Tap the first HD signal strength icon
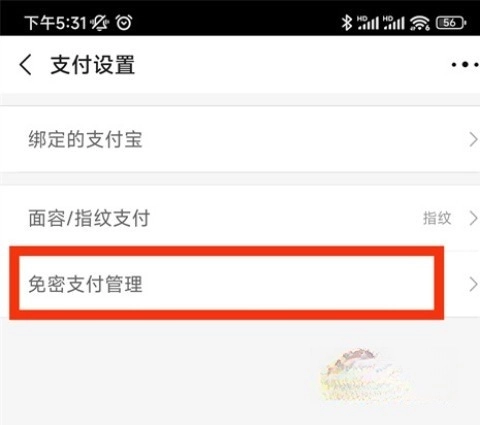 coord(368,23)
